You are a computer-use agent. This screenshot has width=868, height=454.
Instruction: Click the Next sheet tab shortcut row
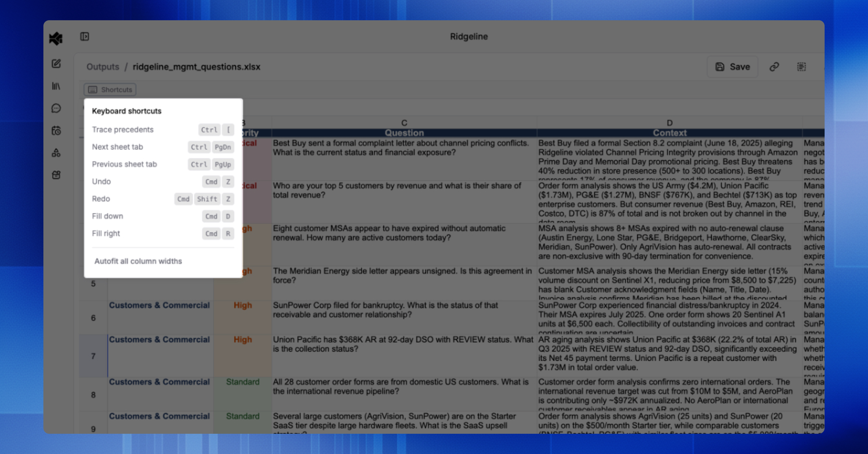pos(163,147)
